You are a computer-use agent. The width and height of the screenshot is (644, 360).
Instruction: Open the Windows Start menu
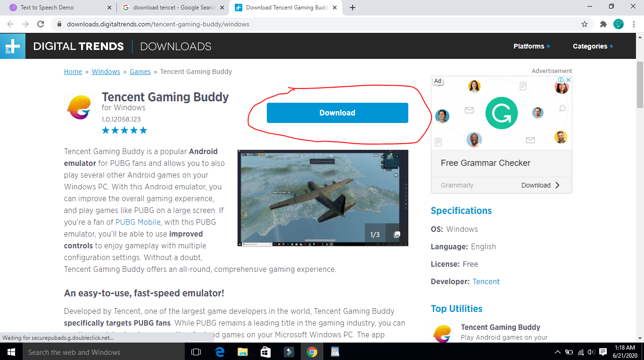point(11,352)
